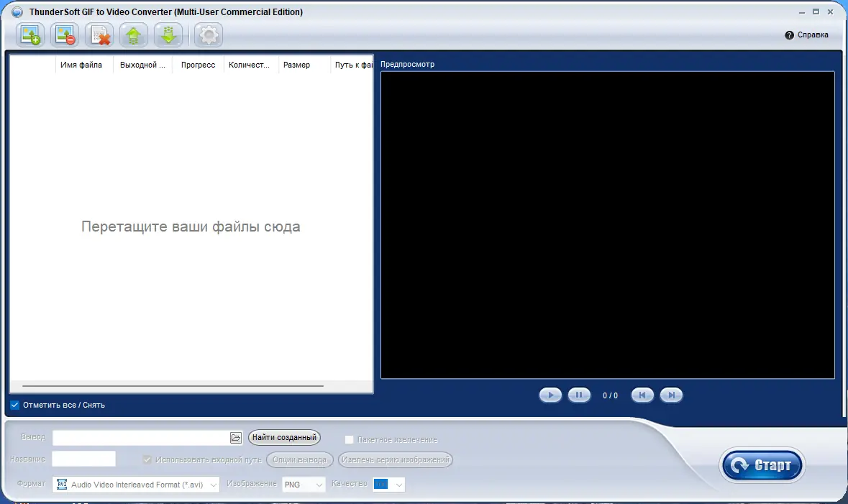848x504 pixels.
Task: Enable the Пакетное извлечение checkbox
Action: pyautogui.click(x=349, y=439)
